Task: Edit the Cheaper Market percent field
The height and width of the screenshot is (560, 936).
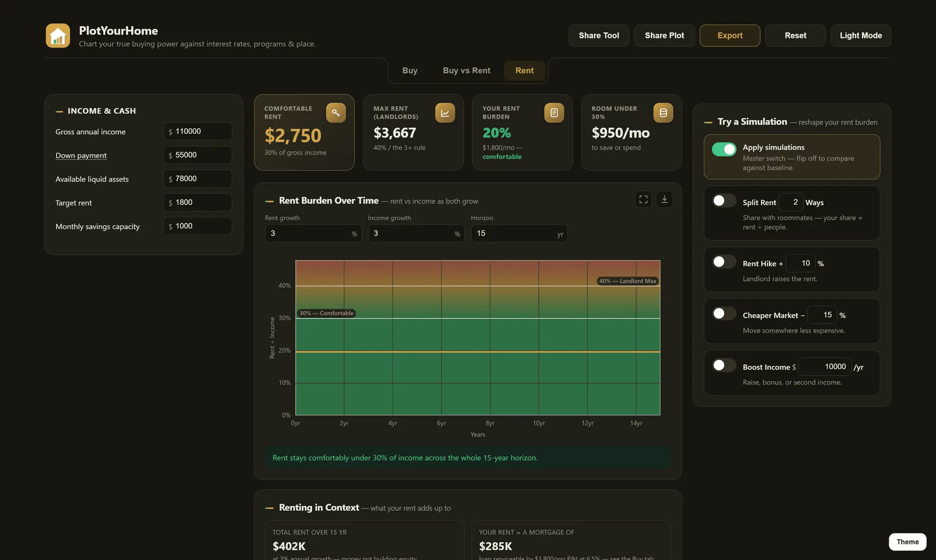Action: 822,315
